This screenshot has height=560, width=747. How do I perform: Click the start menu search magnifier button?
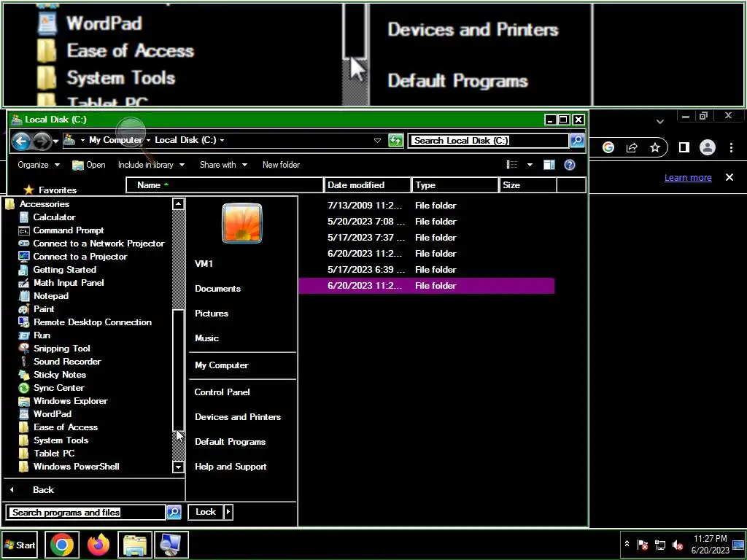[174, 512]
